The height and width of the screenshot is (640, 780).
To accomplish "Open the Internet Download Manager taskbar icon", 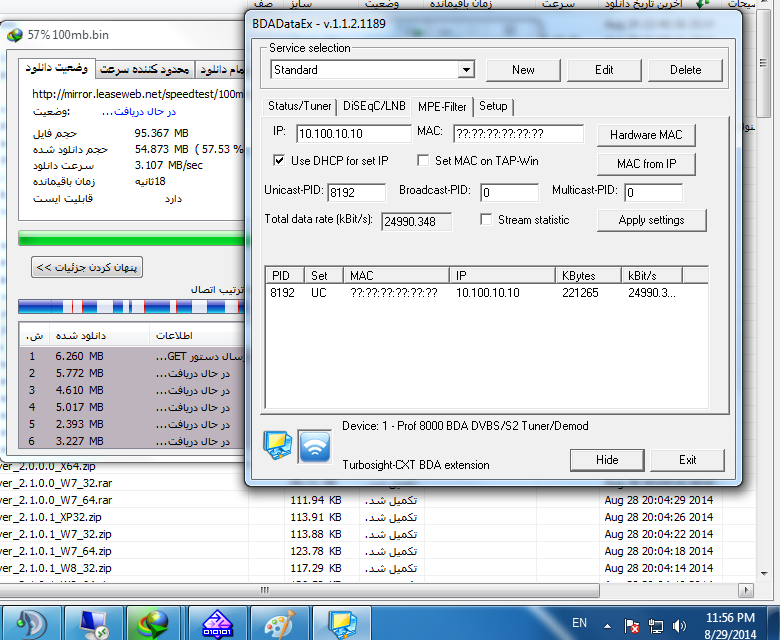I will point(154,623).
